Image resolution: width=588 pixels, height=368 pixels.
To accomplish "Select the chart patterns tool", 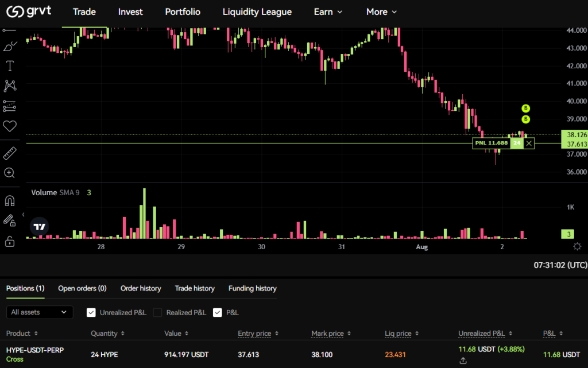I will pos(10,86).
